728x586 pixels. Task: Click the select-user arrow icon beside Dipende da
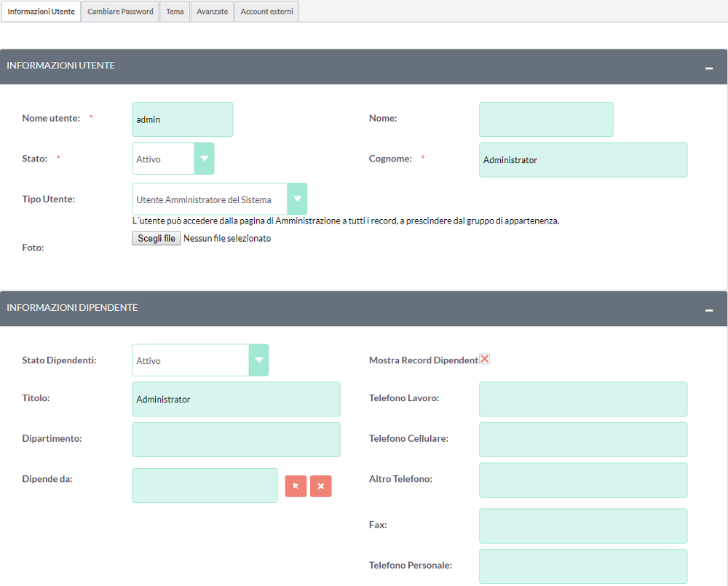tap(296, 486)
